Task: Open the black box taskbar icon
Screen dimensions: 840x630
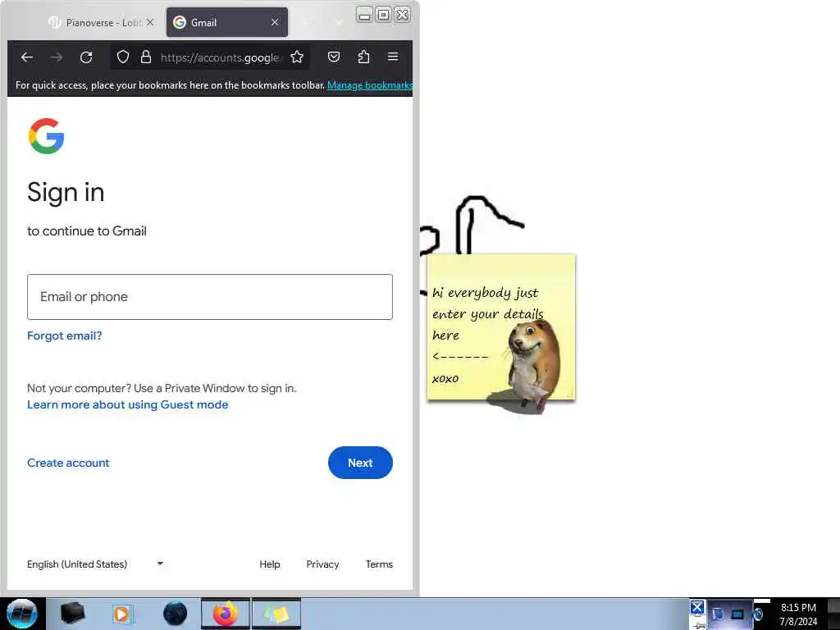Action: 72,614
